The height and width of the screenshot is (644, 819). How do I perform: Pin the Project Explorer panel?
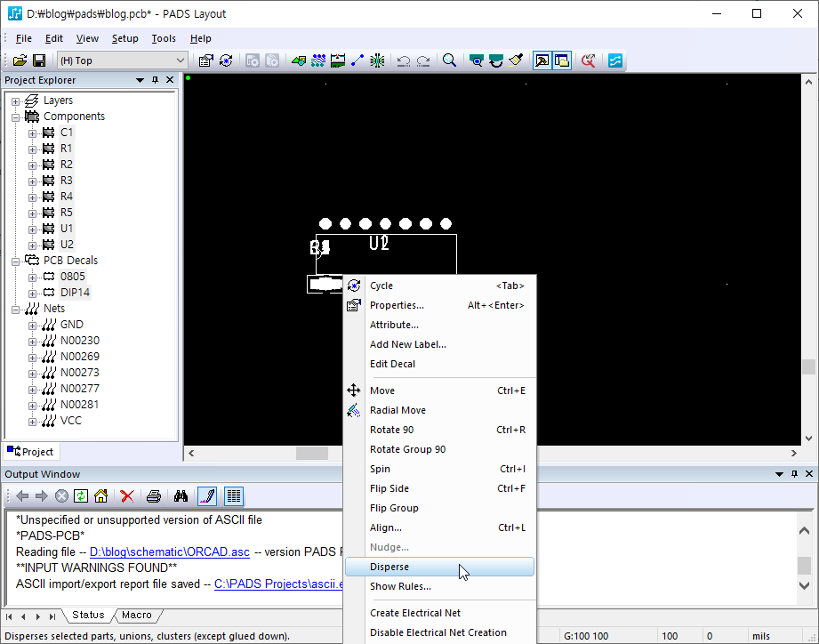point(155,80)
